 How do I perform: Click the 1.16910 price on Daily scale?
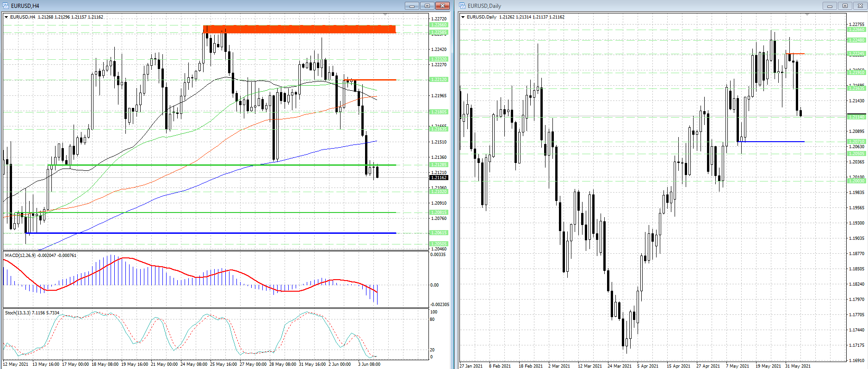click(x=856, y=361)
